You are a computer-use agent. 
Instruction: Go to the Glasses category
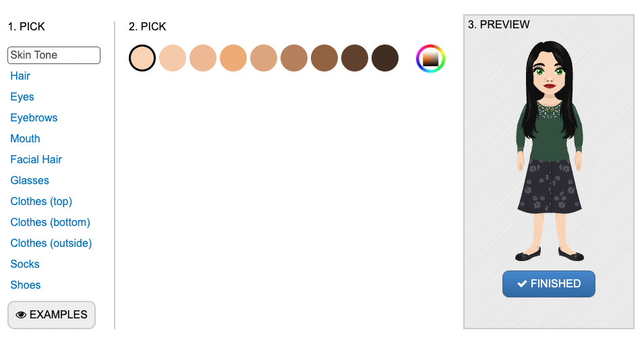pos(30,181)
